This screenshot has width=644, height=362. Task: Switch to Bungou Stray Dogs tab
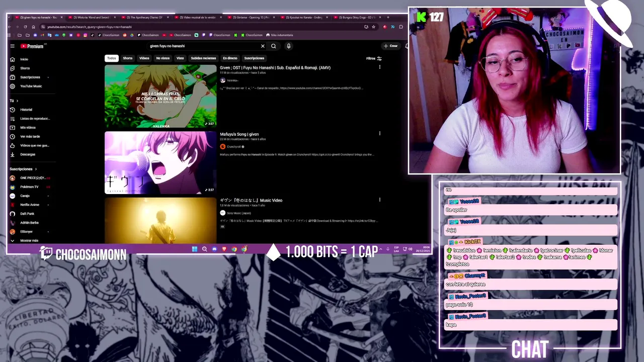click(x=358, y=17)
